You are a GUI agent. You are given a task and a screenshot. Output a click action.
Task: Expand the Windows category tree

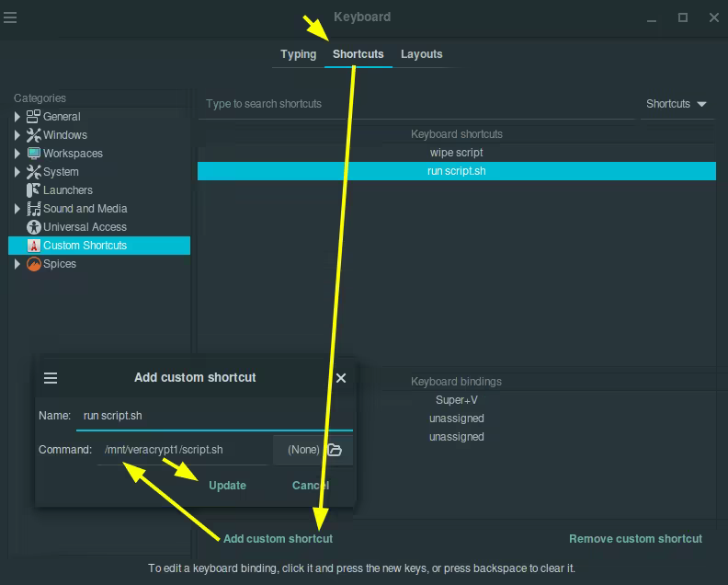(17, 134)
